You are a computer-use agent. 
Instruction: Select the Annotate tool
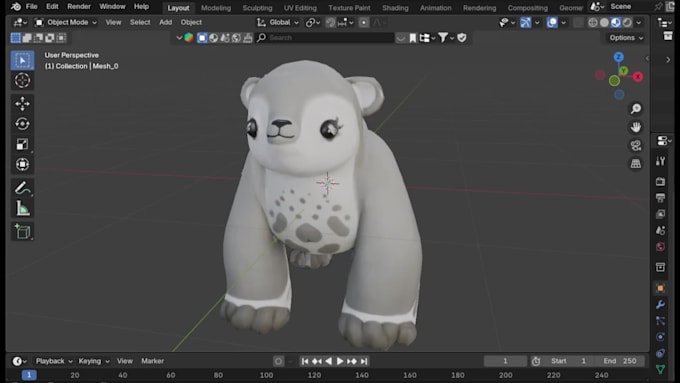(x=23, y=188)
